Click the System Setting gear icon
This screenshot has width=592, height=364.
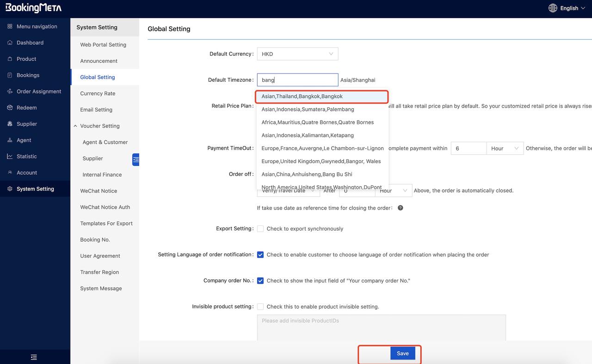tap(10, 189)
